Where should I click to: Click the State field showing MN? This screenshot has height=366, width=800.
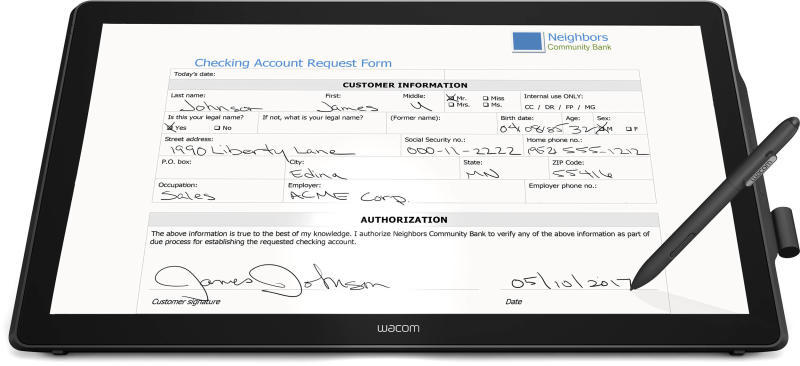pos(504,168)
